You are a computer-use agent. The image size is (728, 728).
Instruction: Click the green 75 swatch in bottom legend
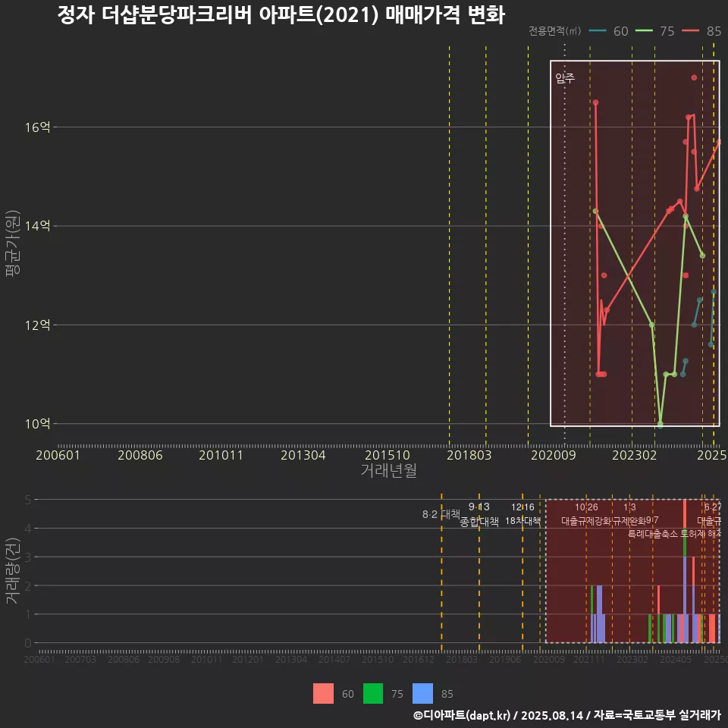[373, 694]
